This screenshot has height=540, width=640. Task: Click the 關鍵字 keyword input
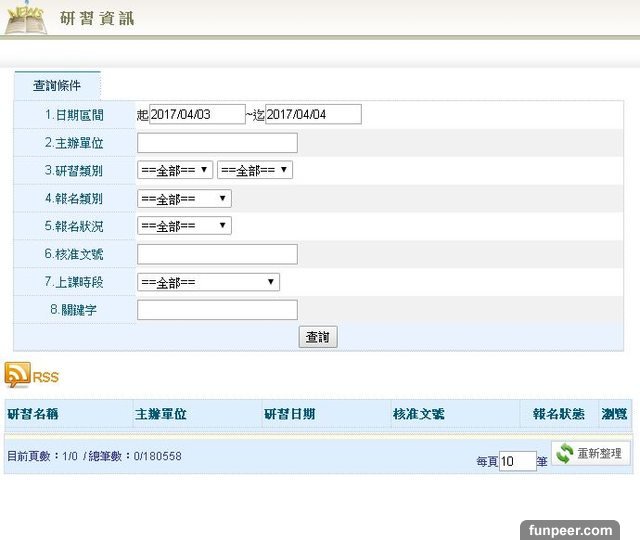(x=217, y=310)
